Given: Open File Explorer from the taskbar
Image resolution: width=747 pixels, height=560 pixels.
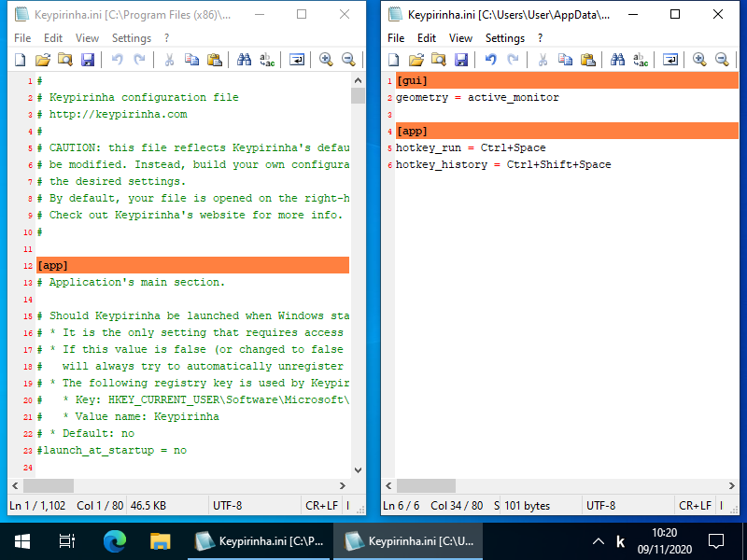Looking at the screenshot, I should 160,541.
